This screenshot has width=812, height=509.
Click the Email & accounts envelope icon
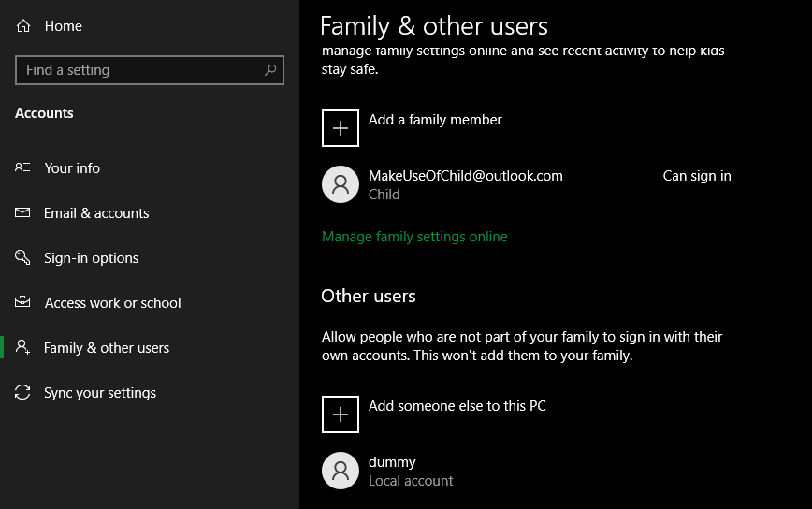(22, 212)
